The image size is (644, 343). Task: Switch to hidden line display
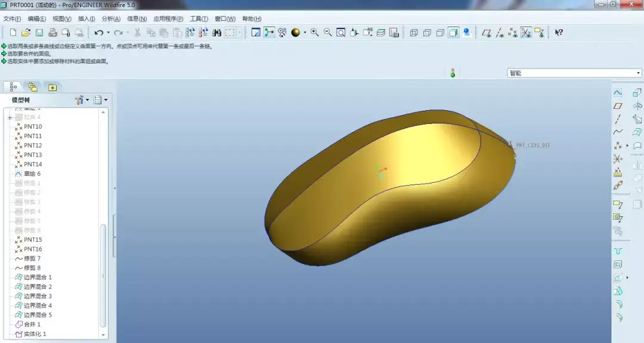427,32
